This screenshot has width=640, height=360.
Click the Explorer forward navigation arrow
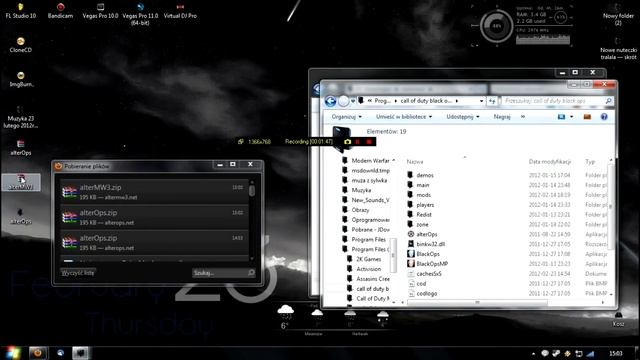pyautogui.click(x=344, y=101)
